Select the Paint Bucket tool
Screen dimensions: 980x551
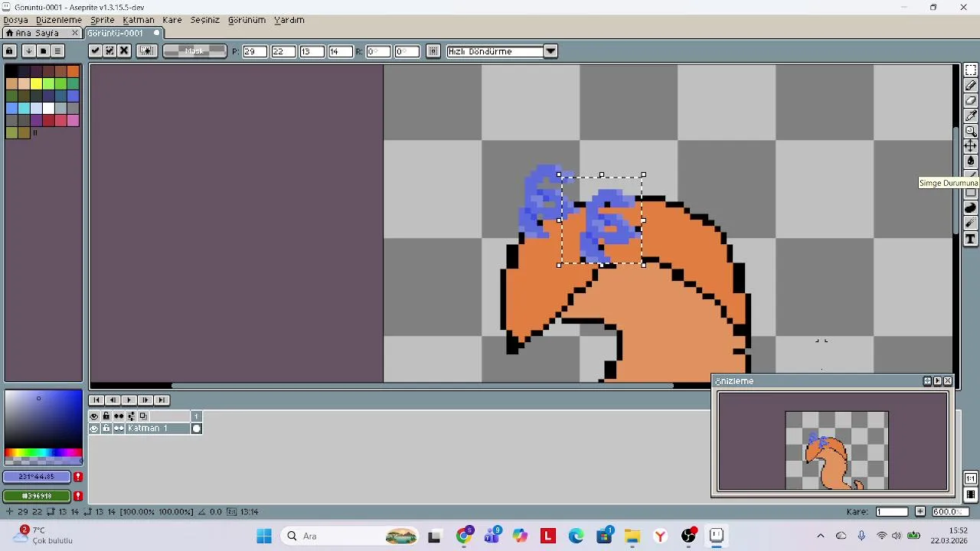[x=971, y=161]
